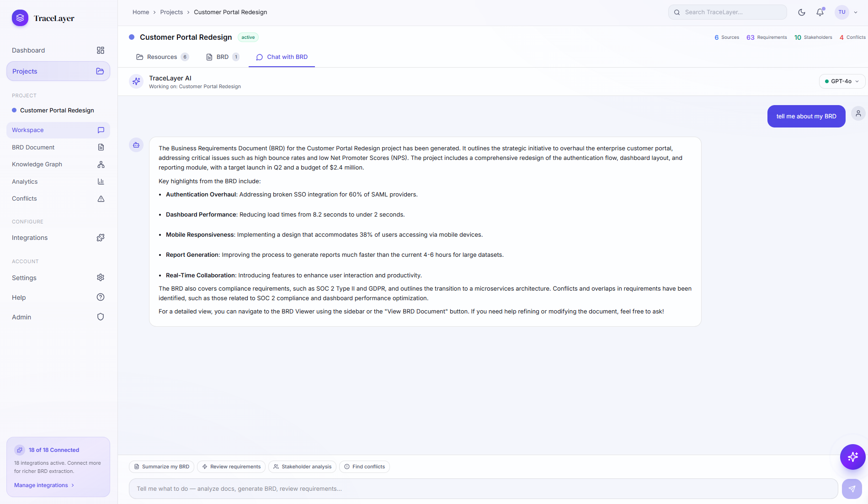Click the Integrations puzzle icon
The width and height of the screenshot is (868, 504).
[x=101, y=238]
